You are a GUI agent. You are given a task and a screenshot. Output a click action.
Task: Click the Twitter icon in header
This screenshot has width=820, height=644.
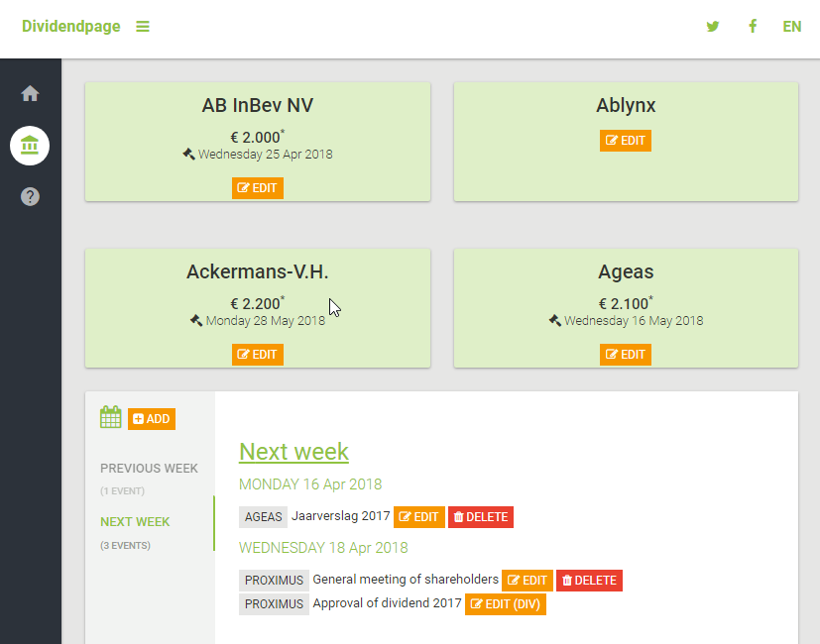point(713,27)
